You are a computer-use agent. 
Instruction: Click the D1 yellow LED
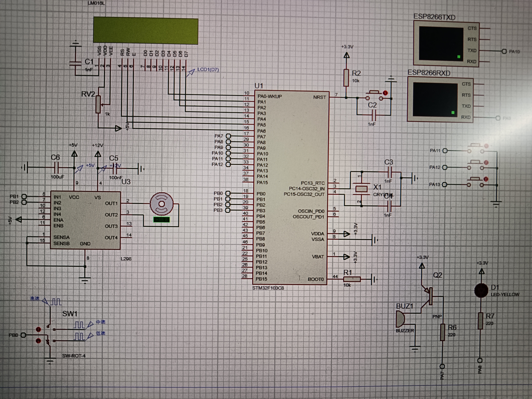pos(481,291)
